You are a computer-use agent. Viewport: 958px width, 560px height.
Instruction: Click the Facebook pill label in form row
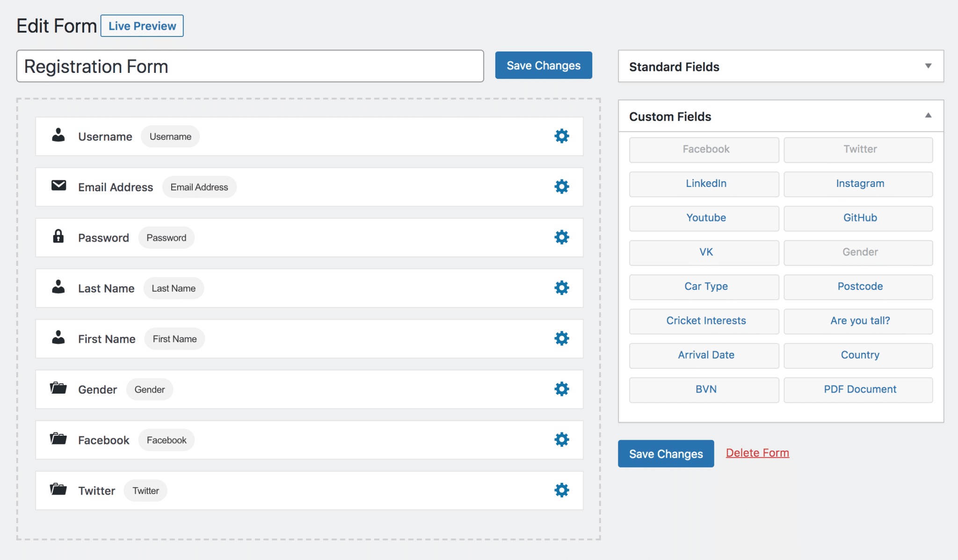[167, 440]
